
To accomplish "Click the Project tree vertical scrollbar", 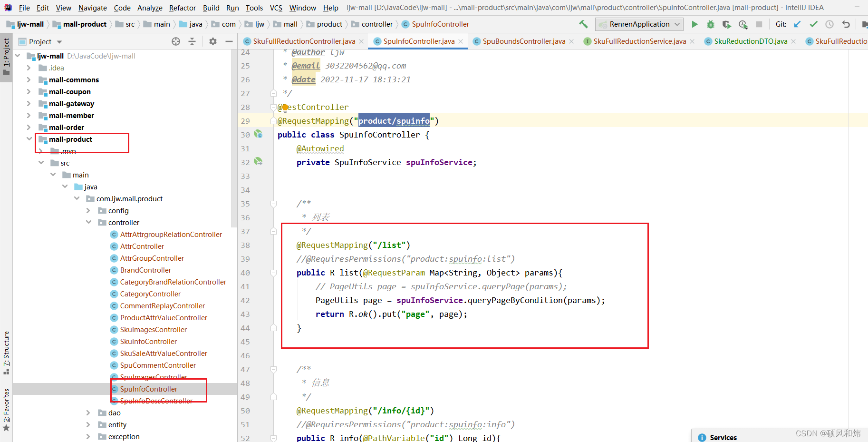I will [x=234, y=138].
